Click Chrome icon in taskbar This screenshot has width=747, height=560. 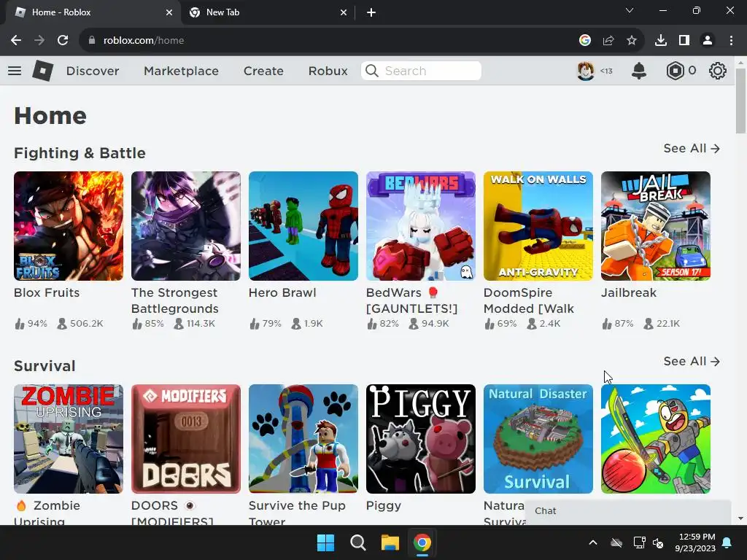422,542
